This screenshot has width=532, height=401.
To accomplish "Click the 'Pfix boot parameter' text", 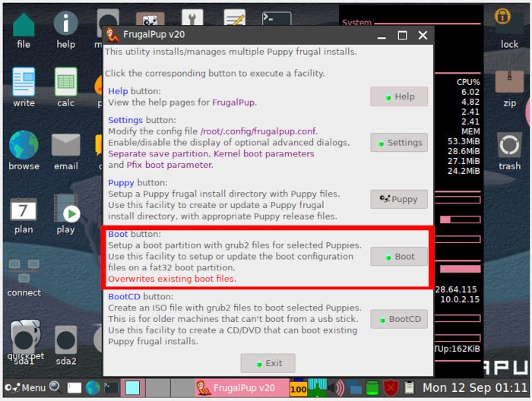I will 169,165.
